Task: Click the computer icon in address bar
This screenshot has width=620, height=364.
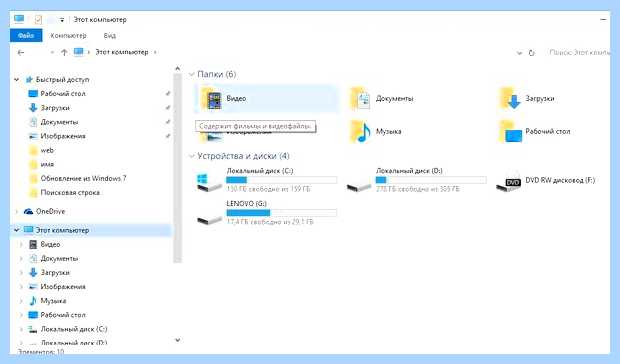Action: point(79,52)
